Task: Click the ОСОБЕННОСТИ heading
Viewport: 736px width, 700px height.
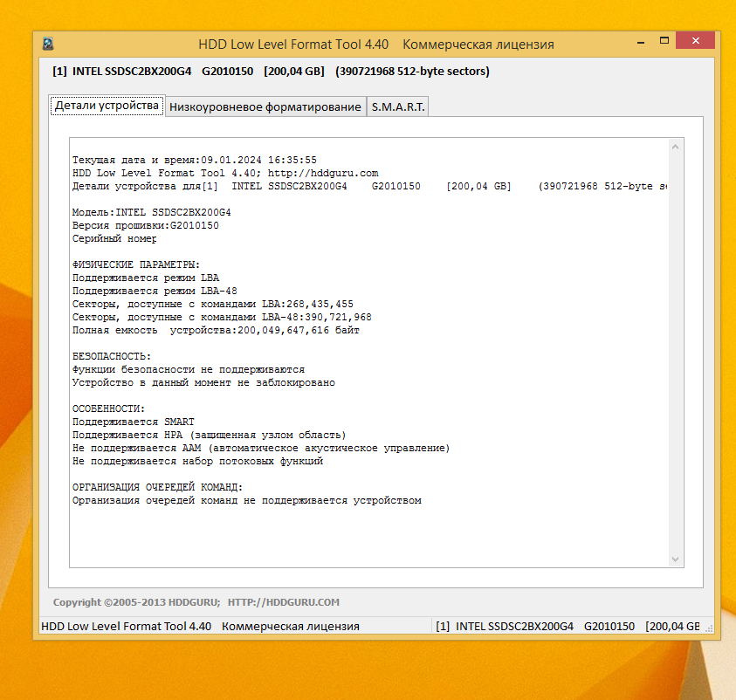Action: tap(108, 409)
